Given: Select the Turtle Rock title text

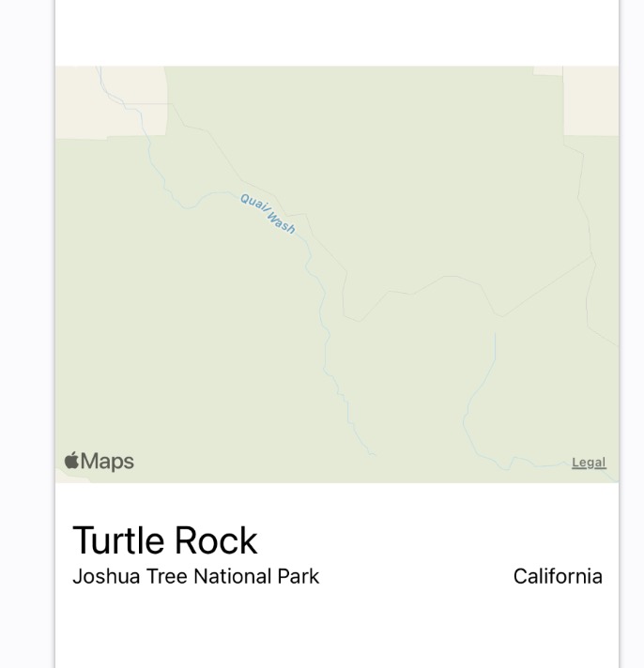Looking at the screenshot, I should coord(165,540).
